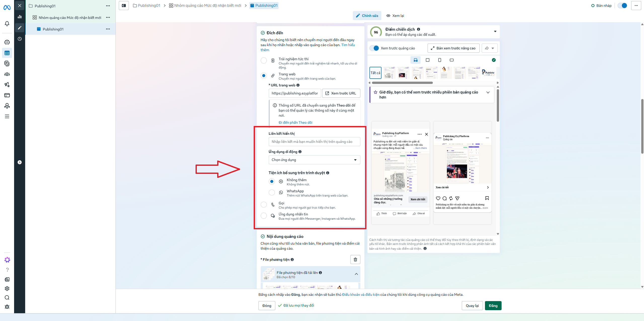Open more options for Publishing01 campaign row
Viewport: 644px width, 321px height.
click(x=108, y=6)
